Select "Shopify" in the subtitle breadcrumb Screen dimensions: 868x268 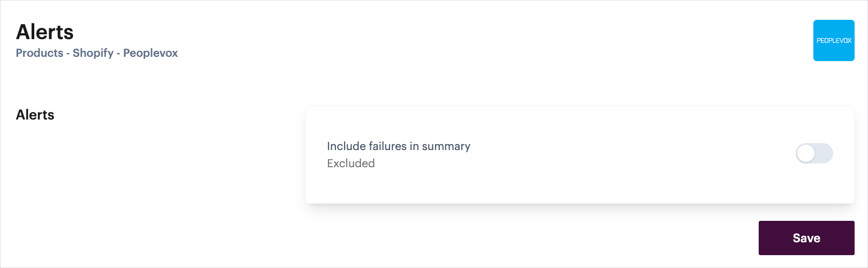(x=93, y=53)
